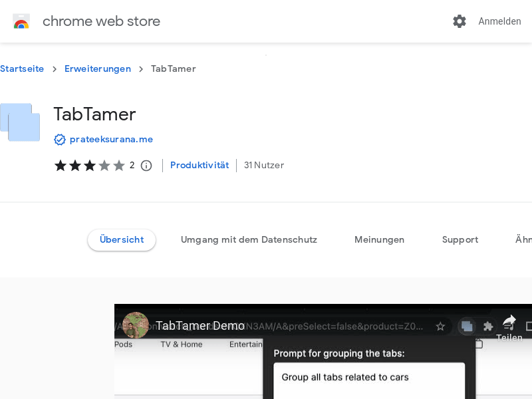Click the Chrome Web Store logo icon
Image resolution: width=532 pixels, height=399 pixels.
pyautogui.click(x=21, y=21)
